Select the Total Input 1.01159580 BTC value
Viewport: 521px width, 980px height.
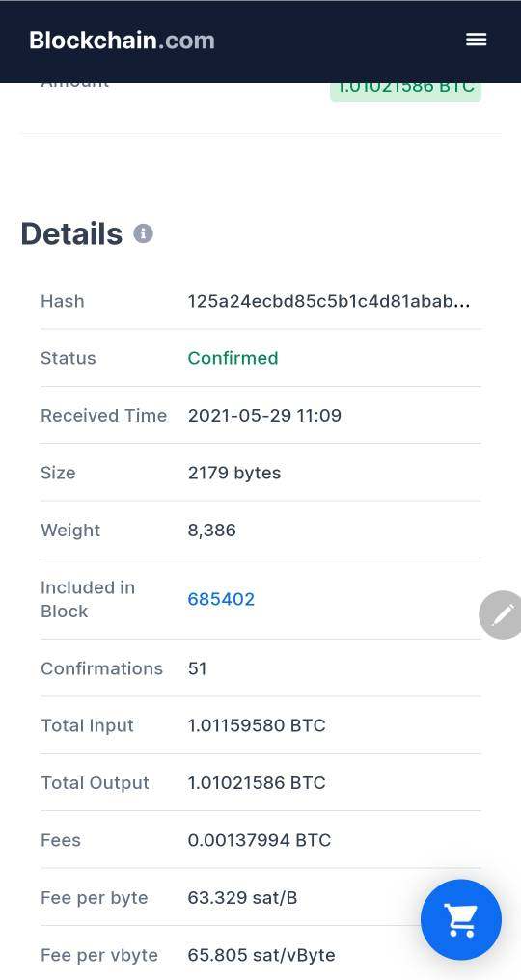tap(257, 725)
